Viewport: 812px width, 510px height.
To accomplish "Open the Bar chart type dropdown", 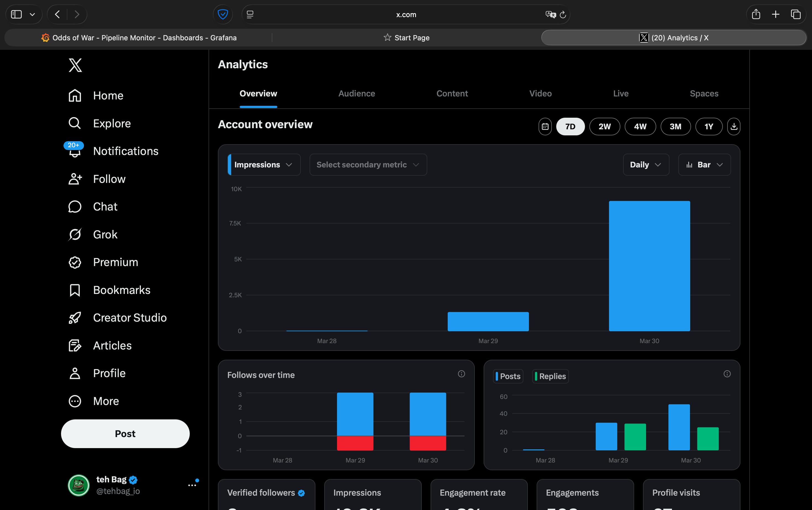I will (705, 165).
